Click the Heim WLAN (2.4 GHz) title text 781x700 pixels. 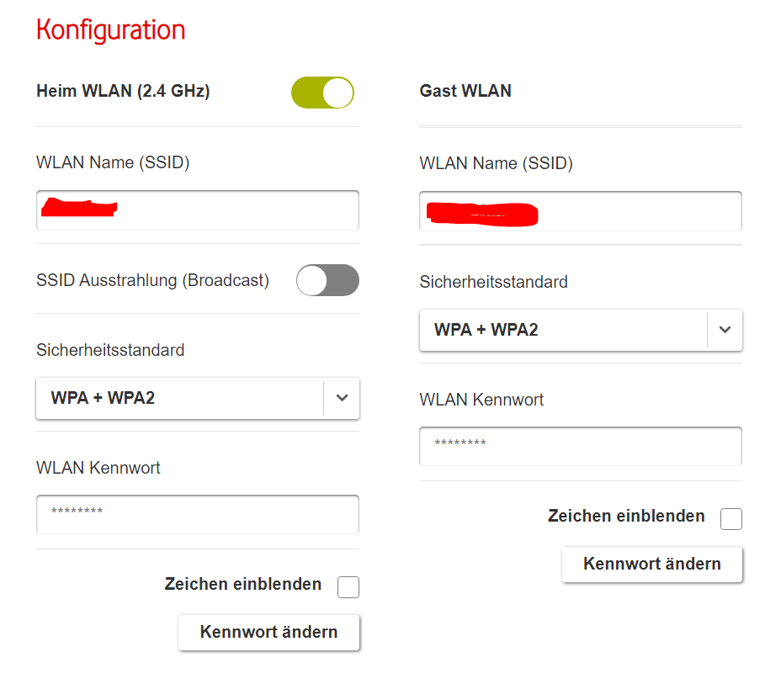point(123,92)
